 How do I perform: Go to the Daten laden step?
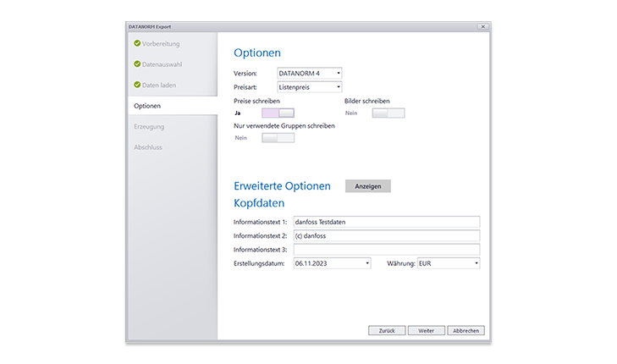[159, 85]
